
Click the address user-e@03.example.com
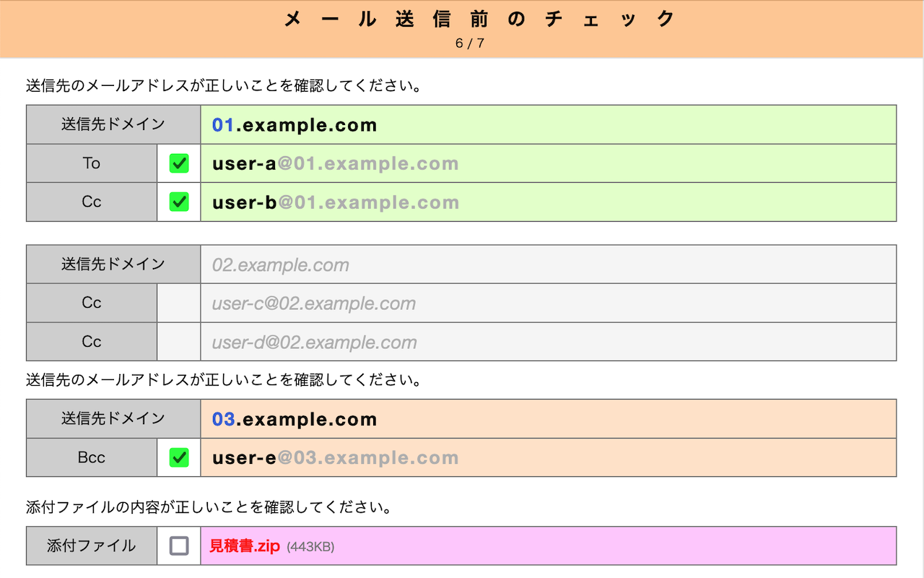click(x=335, y=457)
